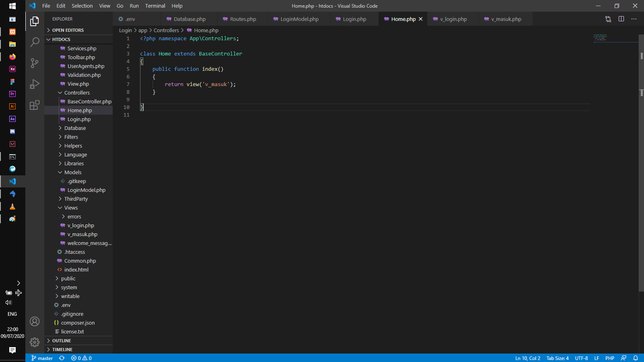Open the Manage gear icon
Viewport: 644px width, 362px height.
(35, 342)
